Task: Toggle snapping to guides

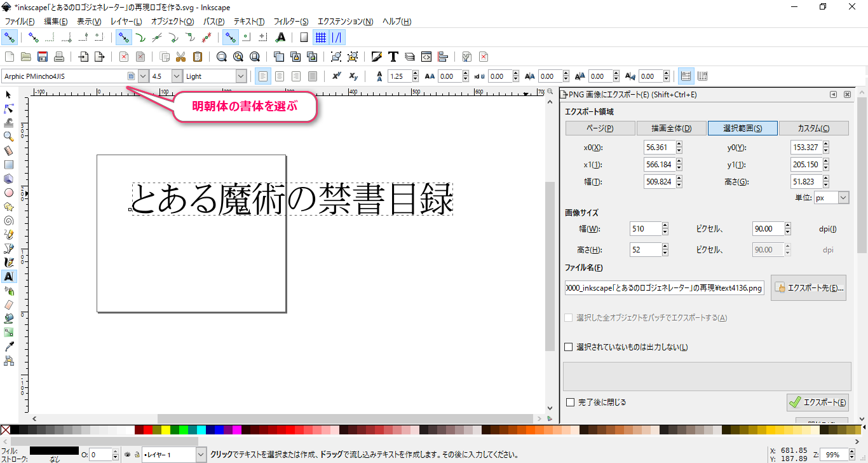Action: point(337,38)
